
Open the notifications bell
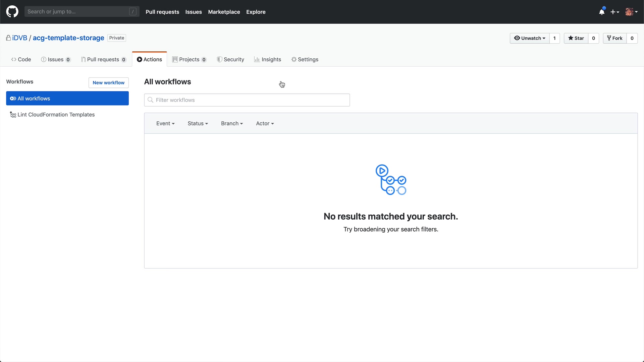tap(602, 12)
